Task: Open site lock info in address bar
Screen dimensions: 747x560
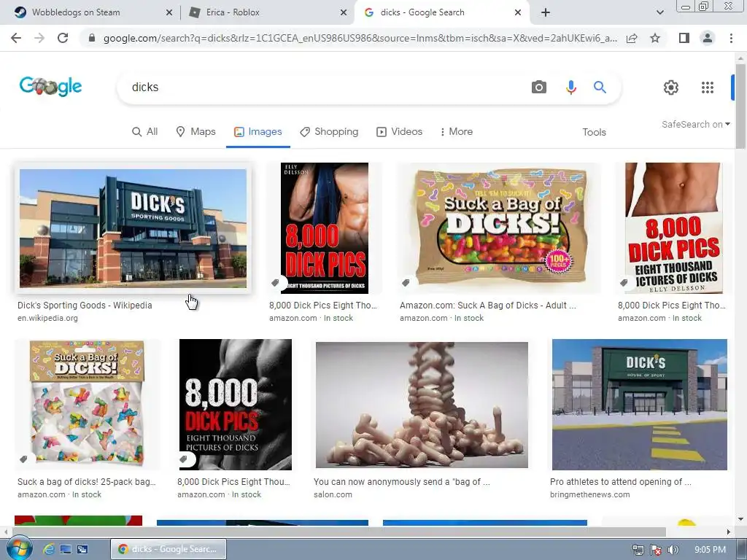Action: click(x=92, y=38)
